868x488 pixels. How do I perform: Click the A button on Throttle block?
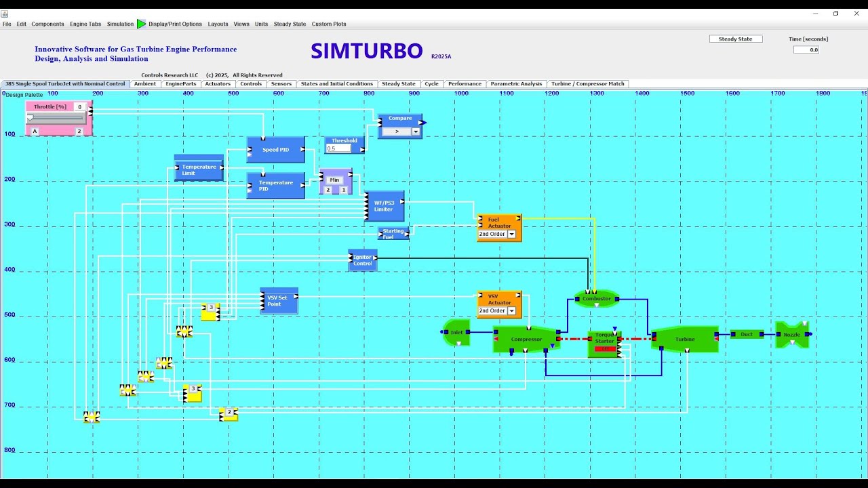[x=35, y=131]
